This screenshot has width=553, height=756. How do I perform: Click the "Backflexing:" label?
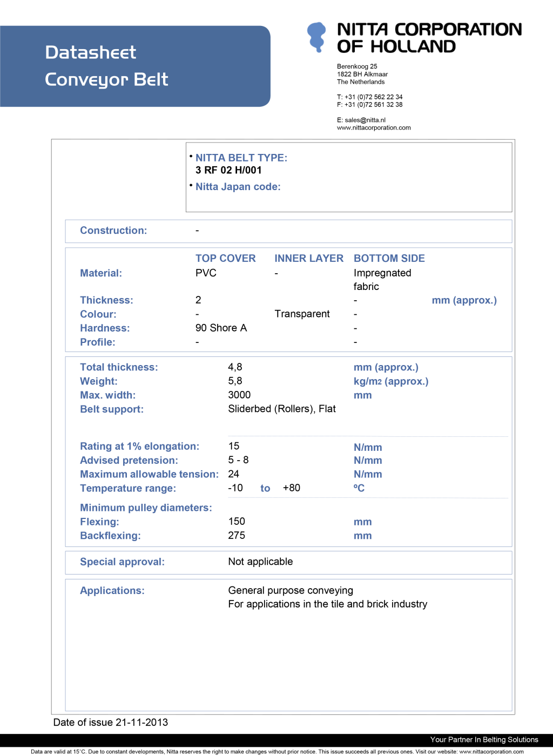pyautogui.click(x=110, y=536)
